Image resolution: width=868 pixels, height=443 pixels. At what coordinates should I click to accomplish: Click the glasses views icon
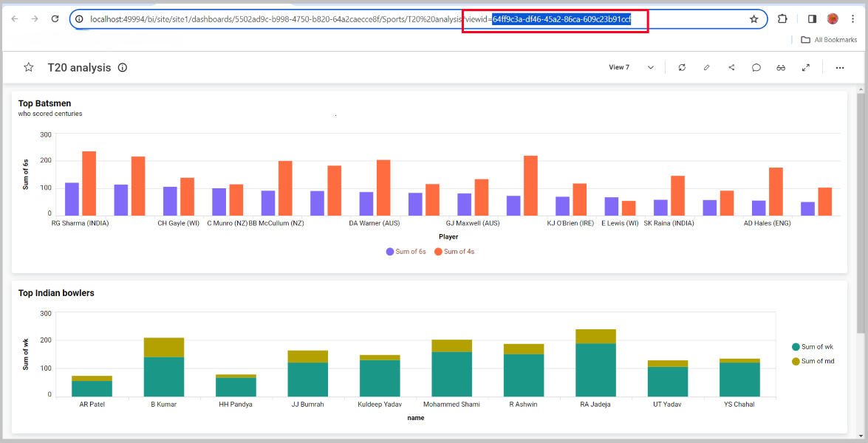coord(781,67)
